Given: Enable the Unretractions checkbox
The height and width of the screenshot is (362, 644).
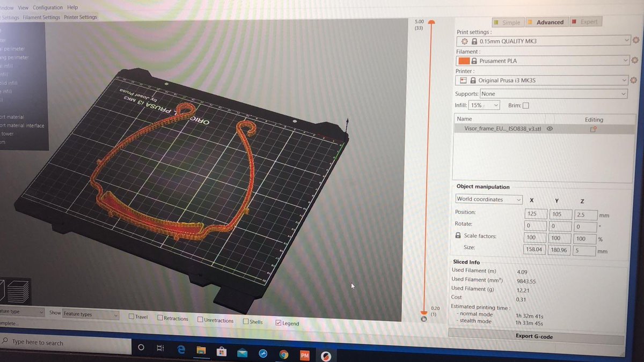Looking at the screenshot, I should coord(200,320).
